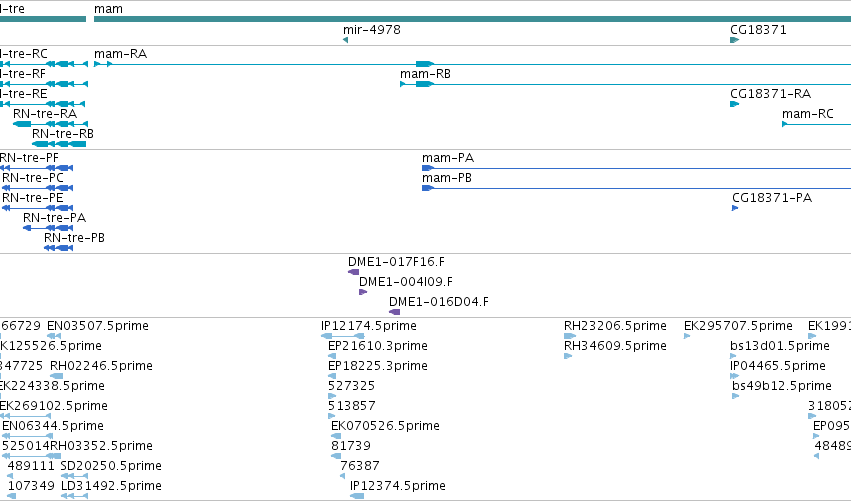This screenshot has height=501, width=851.
Task: Select the RN-tre-RB transcript exons
Action: (59, 144)
